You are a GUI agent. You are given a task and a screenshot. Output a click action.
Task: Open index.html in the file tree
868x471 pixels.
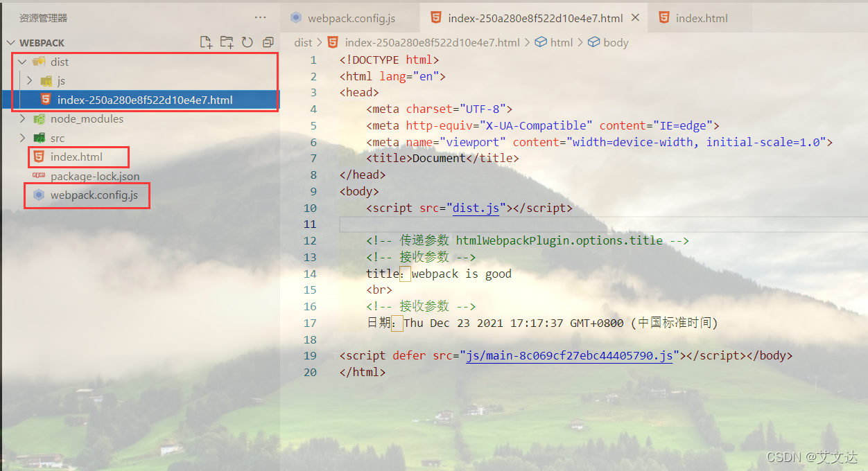click(x=76, y=157)
